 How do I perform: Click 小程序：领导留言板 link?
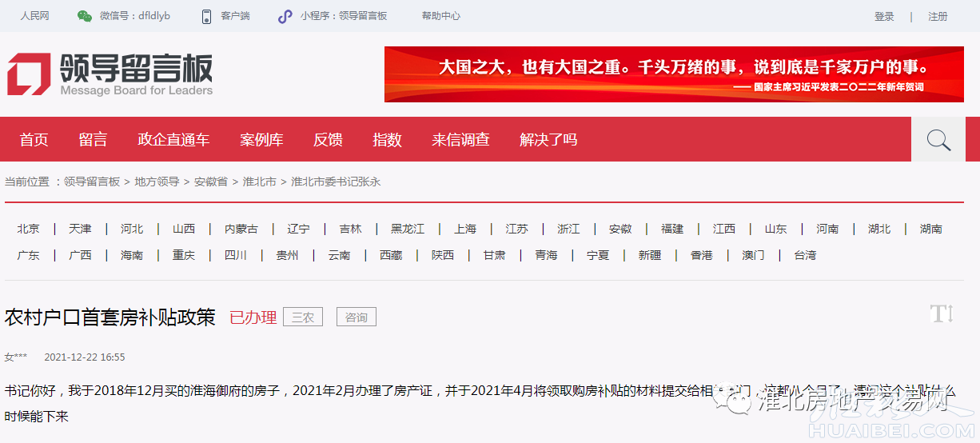pyautogui.click(x=344, y=16)
